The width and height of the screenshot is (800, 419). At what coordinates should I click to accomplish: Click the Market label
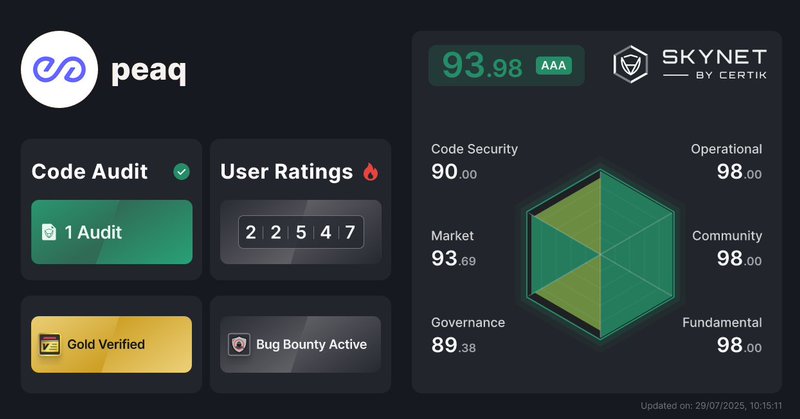point(453,236)
